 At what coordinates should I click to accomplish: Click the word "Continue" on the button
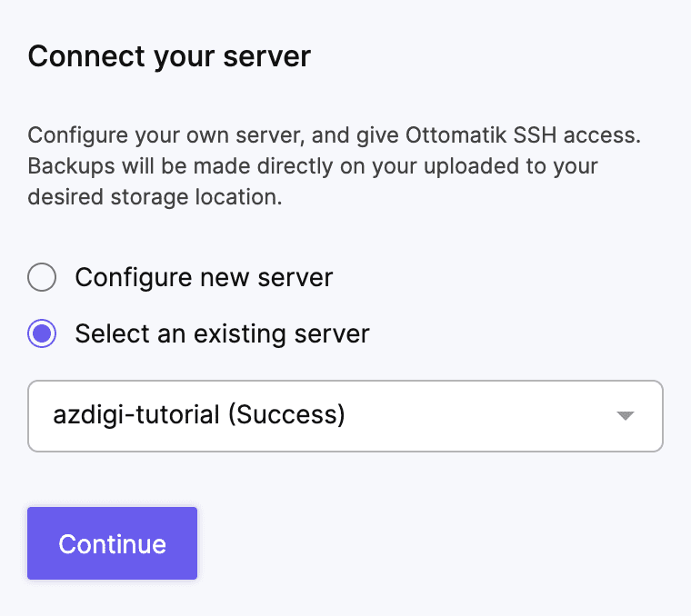pos(112,544)
